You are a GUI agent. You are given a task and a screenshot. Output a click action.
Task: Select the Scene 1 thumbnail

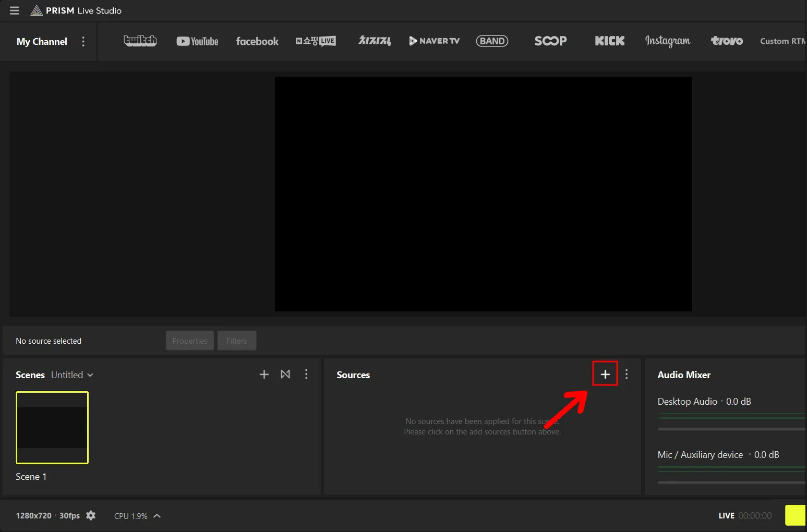point(52,428)
